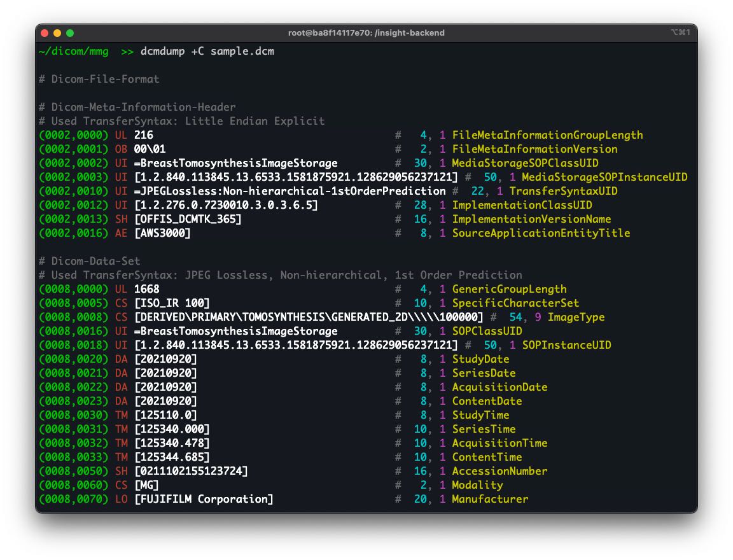Click AcquisitionDate name
Viewport: 733px width, 560px height.
click(499, 388)
